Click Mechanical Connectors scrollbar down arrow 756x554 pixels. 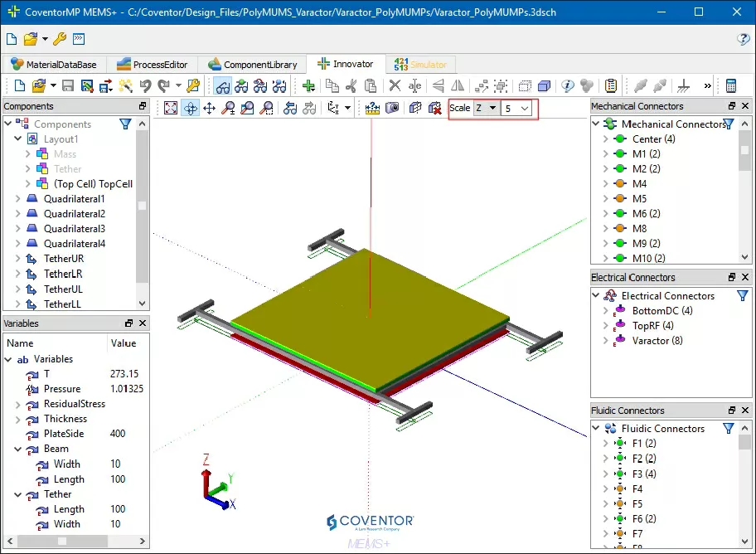tap(745, 257)
